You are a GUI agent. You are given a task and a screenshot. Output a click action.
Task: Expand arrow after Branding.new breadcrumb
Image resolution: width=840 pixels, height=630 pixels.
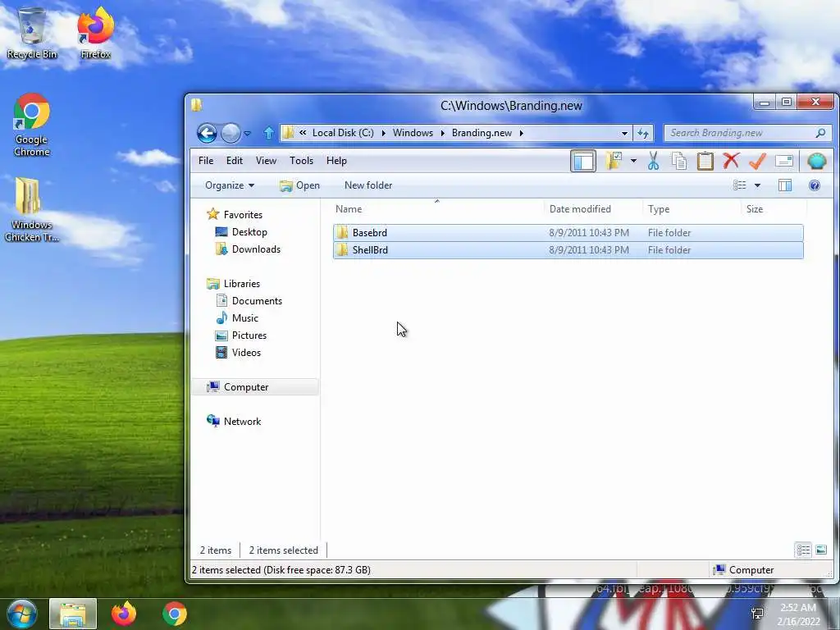[521, 133]
